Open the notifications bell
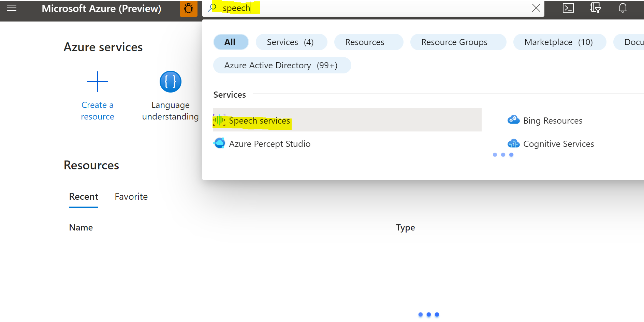Viewport: 644px width, 322px height. pos(623,8)
